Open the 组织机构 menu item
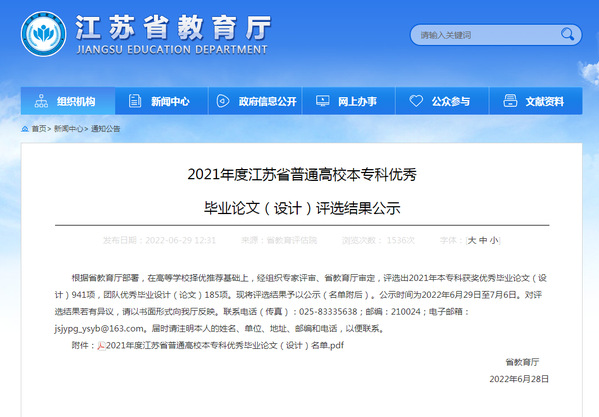The image size is (599, 417). (68, 101)
